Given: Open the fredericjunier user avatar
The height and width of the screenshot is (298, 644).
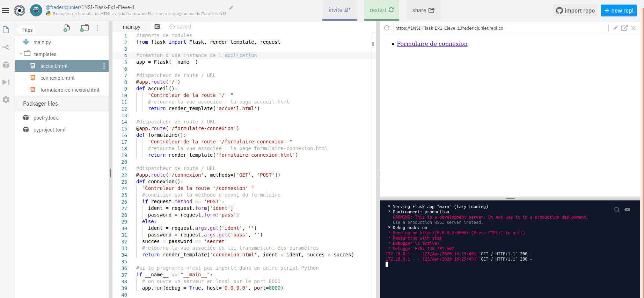Looking at the screenshot, I should 36,10.
